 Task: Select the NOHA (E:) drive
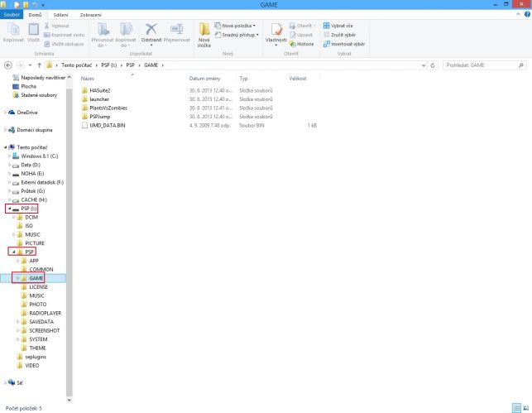[x=32, y=174]
